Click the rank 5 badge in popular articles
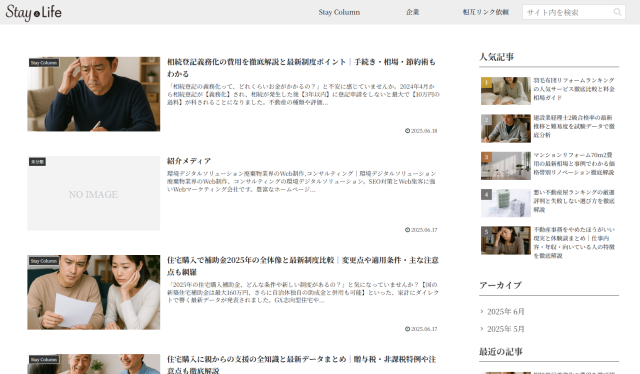Viewport: 640px width, 374px height. pyautogui.click(x=486, y=232)
